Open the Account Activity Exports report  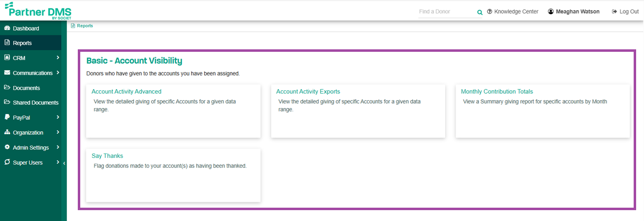308,91
